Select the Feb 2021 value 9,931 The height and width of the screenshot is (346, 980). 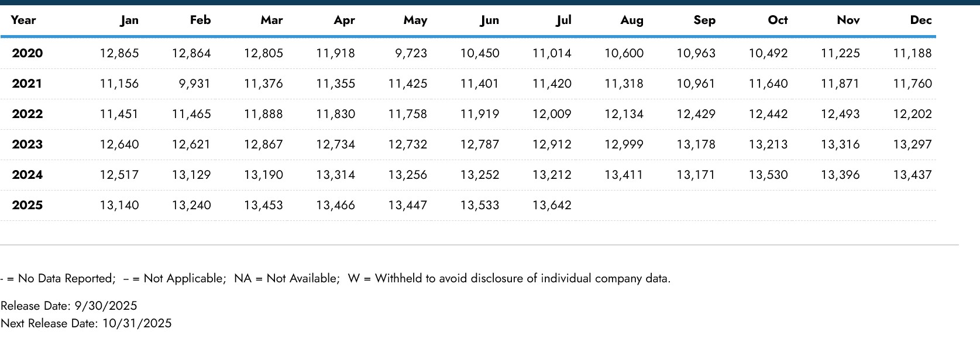pyautogui.click(x=194, y=84)
